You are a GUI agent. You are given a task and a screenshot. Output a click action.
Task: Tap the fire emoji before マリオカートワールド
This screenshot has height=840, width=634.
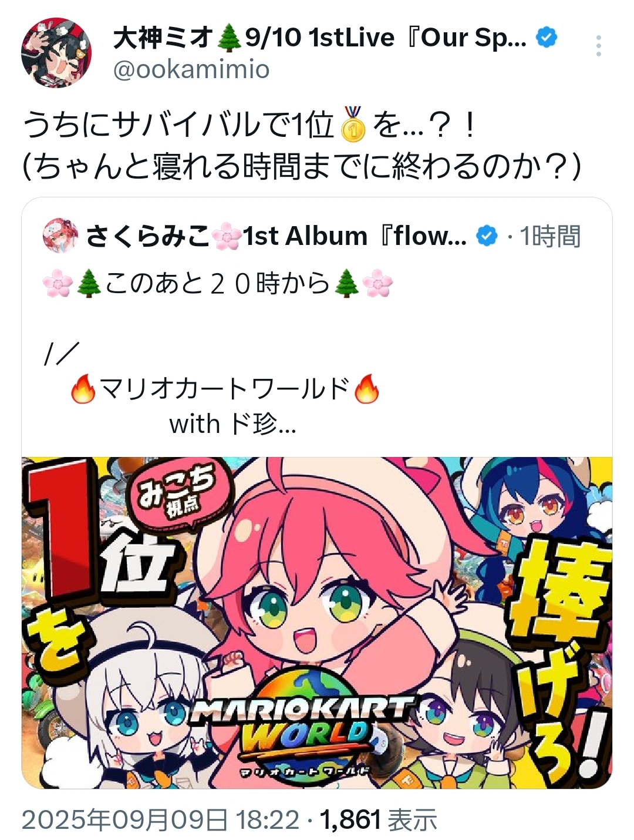[x=83, y=389]
